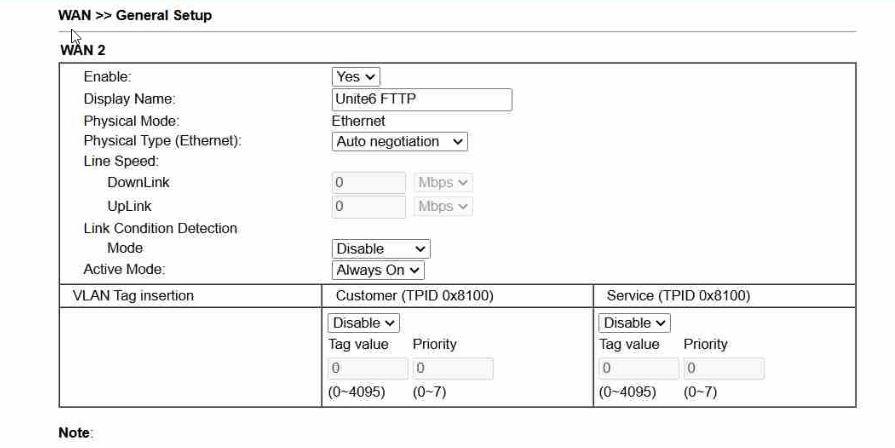Viewport: 895px width, 448px height.
Task: Open the DownLink Mbps unit dropdown
Action: click(x=443, y=183)
